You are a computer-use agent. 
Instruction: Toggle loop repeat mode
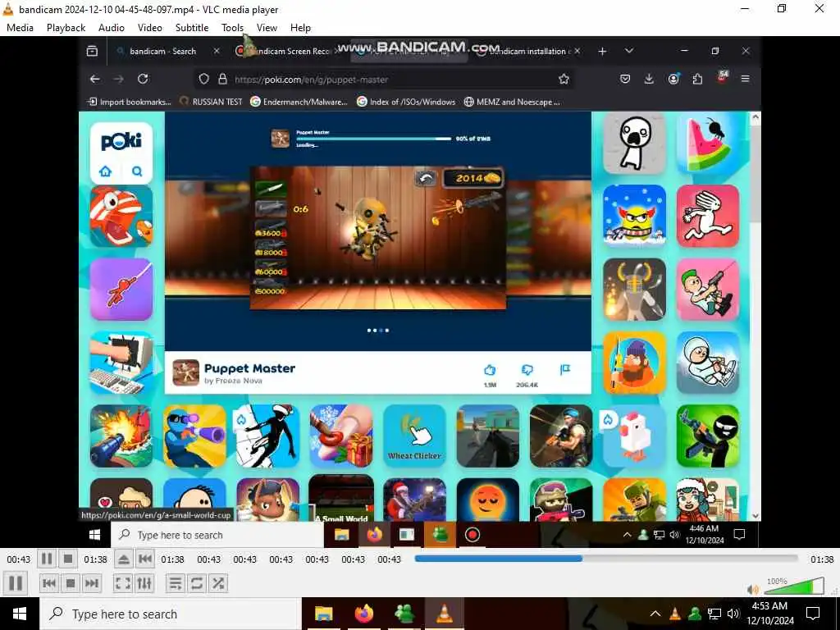pyautogui.click(x=197, y=583)
